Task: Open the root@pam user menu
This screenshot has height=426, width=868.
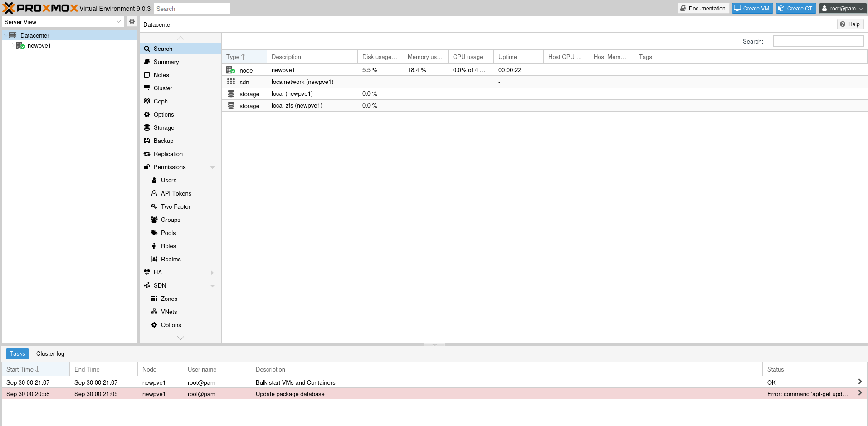Action: point(843,9)
